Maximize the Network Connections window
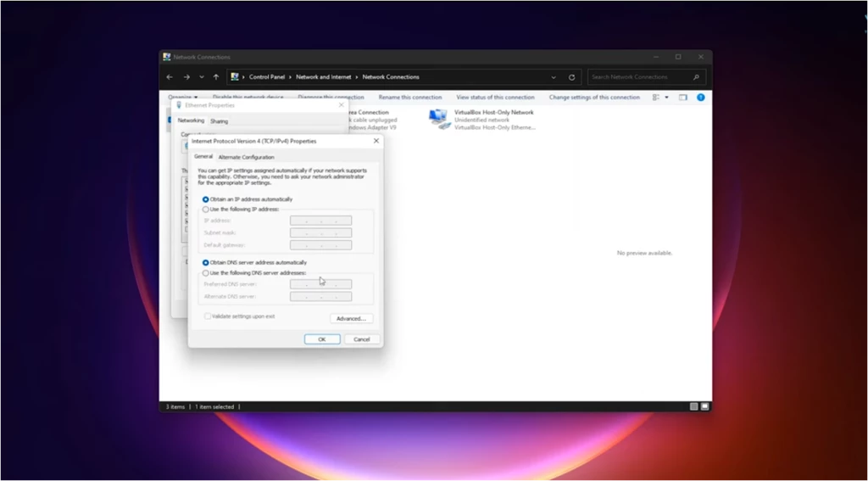Image resolution: width=868 pixels, height=481 pixels. click(x=678, y=57)
